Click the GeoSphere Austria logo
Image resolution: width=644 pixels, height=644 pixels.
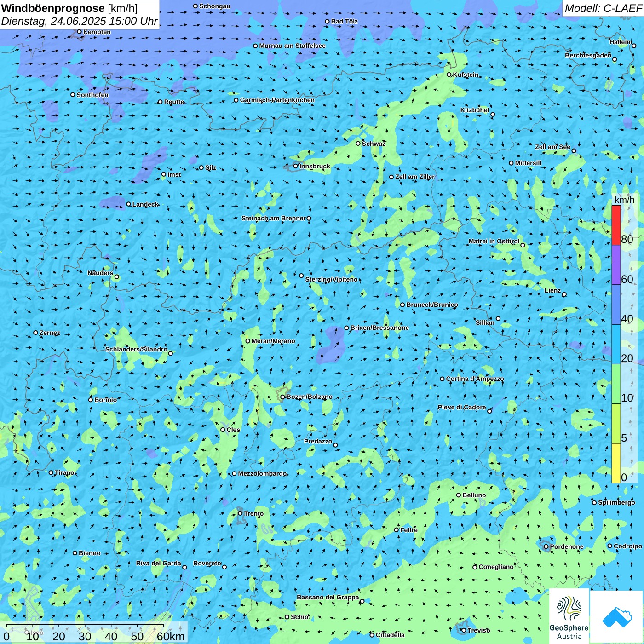pyautogui.click(x=569, y=616)
